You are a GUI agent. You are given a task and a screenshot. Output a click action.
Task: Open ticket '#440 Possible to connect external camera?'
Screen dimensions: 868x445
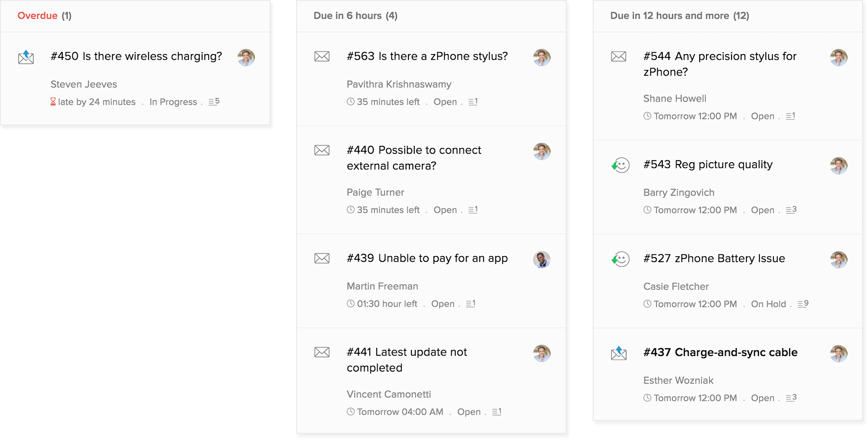(414, 158)
